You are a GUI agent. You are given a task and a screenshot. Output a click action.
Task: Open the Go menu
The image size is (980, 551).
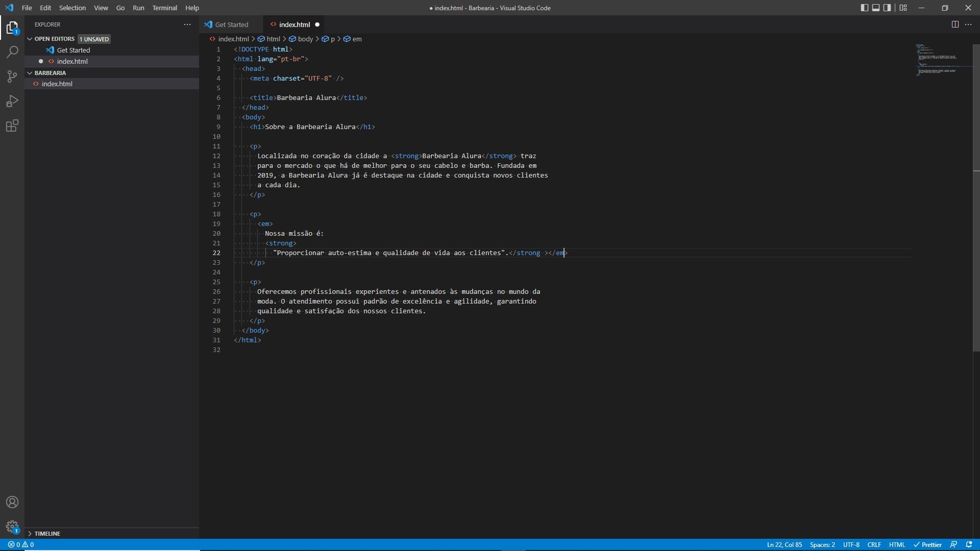click(x=120, y=8)
